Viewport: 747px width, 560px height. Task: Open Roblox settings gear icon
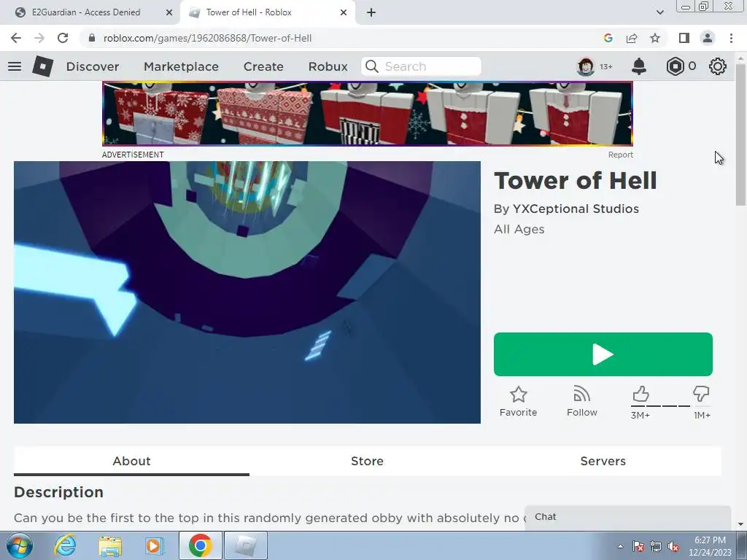pos(718,66)
